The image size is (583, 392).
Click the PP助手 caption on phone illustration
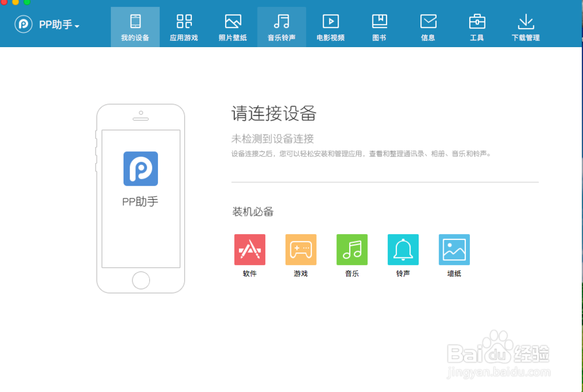pyautogui.click(x=140, y=202)
